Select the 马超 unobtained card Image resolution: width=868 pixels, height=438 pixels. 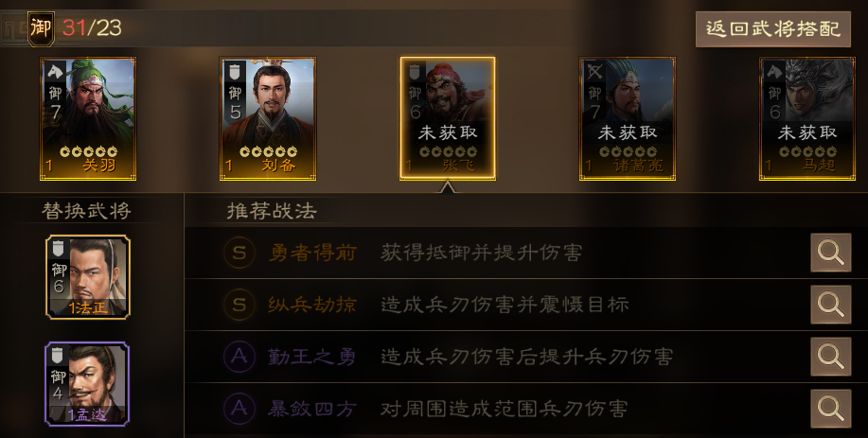coord(807,118)
